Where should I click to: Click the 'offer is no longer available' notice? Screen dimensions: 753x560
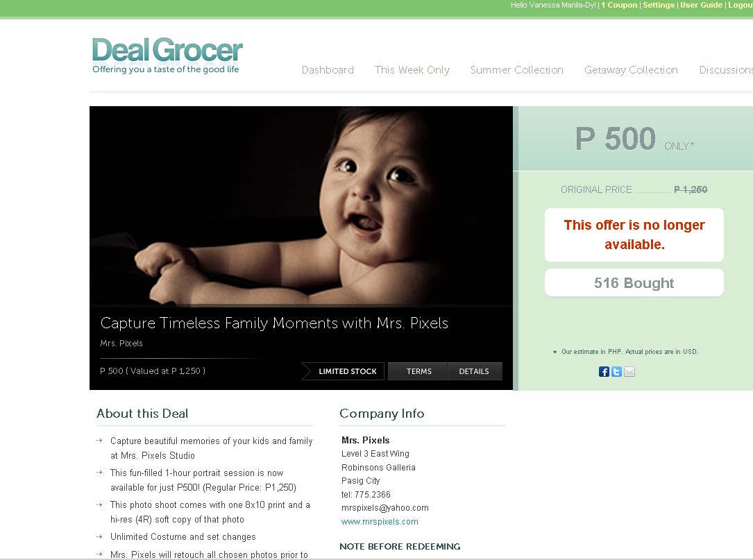[634, 235]
